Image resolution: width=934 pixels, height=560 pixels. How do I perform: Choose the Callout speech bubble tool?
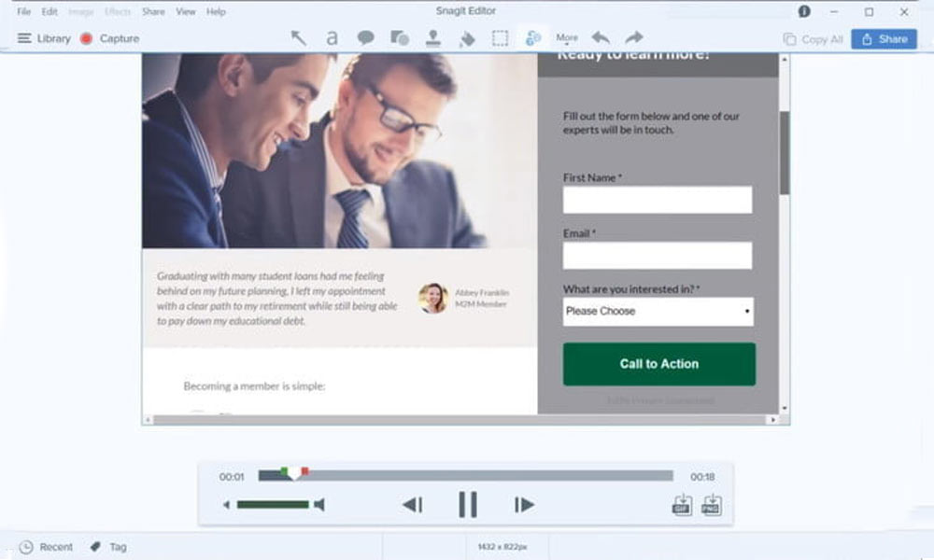365,38
